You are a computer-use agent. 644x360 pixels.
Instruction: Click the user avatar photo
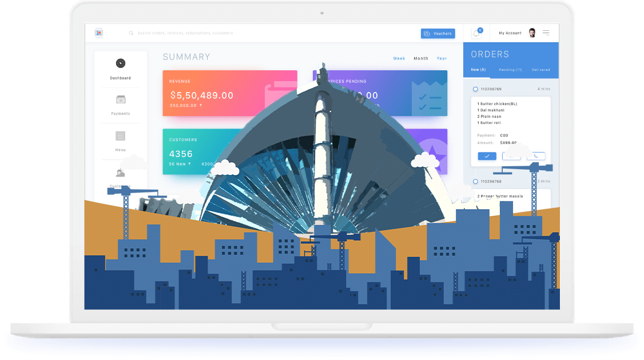click(x=532, y=33)
